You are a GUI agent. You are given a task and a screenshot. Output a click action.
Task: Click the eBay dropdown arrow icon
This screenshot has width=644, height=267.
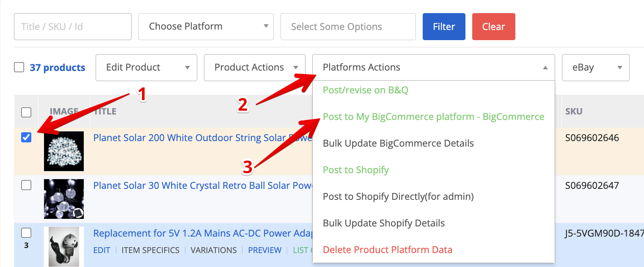click(x=620, y=68)
